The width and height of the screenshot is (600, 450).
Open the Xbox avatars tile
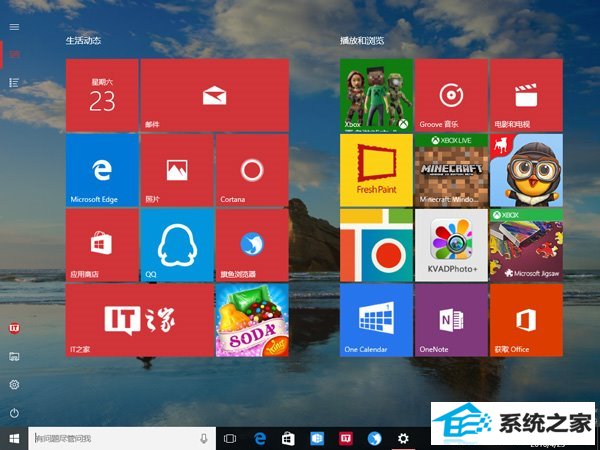(x=376, y=95)
